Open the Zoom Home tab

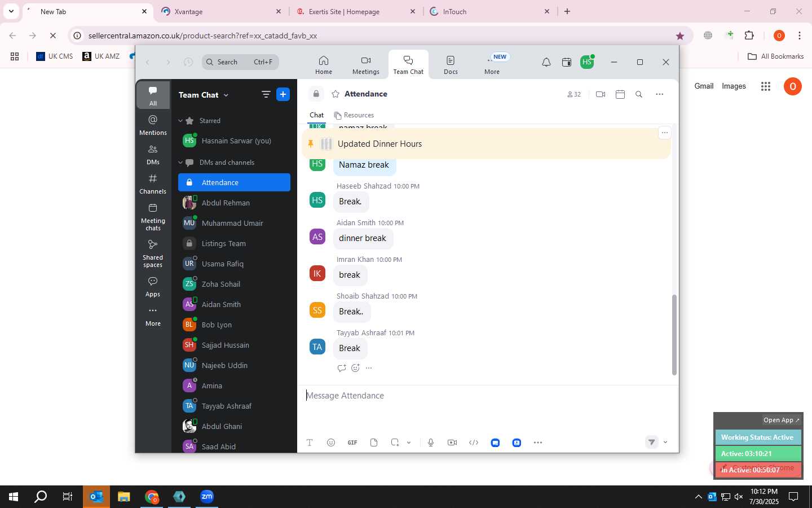tap(324, 64)
